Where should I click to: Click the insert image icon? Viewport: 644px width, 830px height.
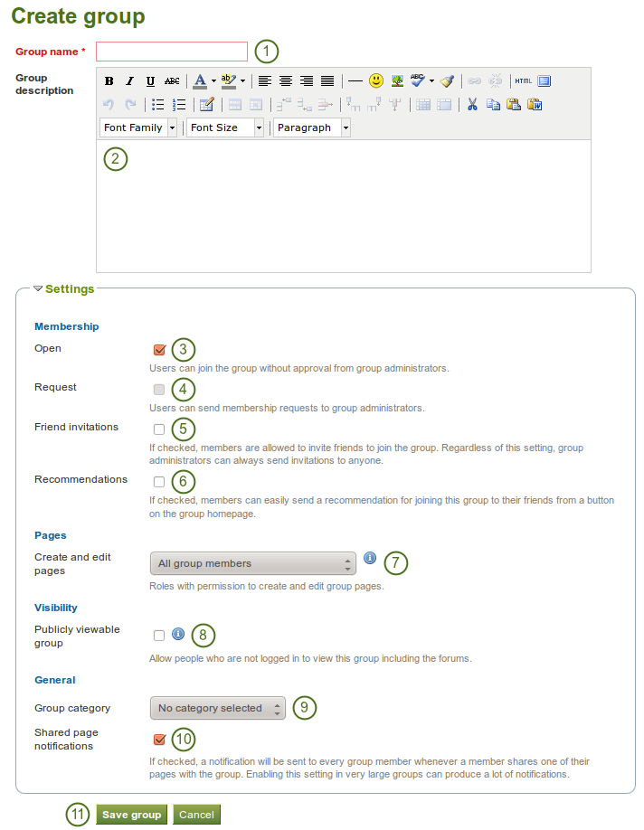point(397,81)
